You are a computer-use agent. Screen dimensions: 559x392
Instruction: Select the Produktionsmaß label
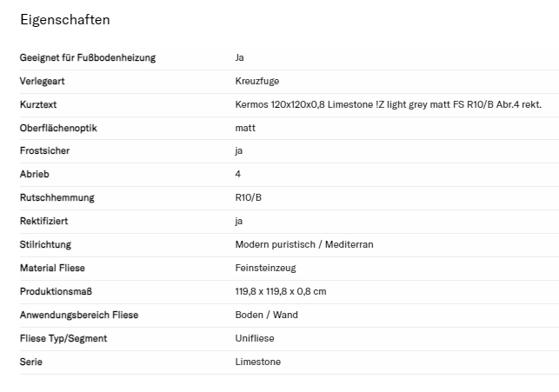[56, 291]
